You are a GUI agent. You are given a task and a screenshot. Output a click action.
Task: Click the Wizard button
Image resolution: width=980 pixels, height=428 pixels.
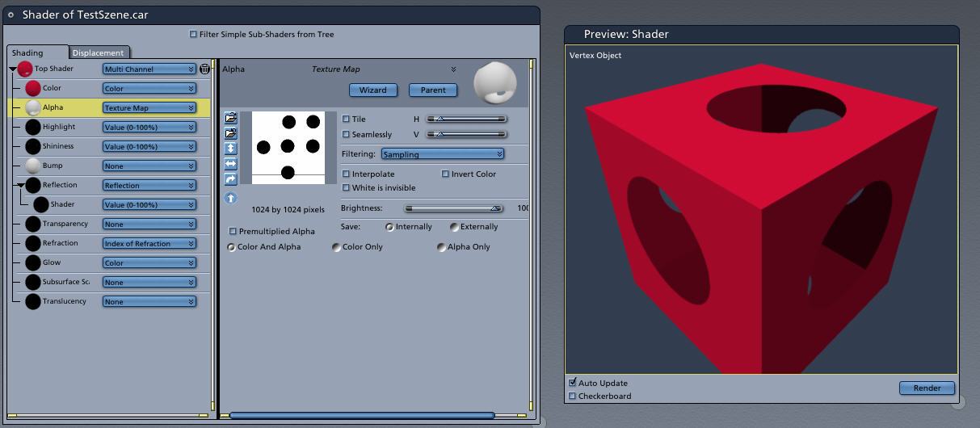click(x=372, y=90)
